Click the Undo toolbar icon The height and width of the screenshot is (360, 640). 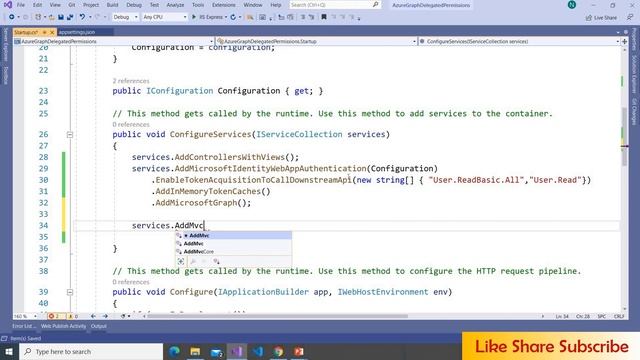(x=82, y=17)
